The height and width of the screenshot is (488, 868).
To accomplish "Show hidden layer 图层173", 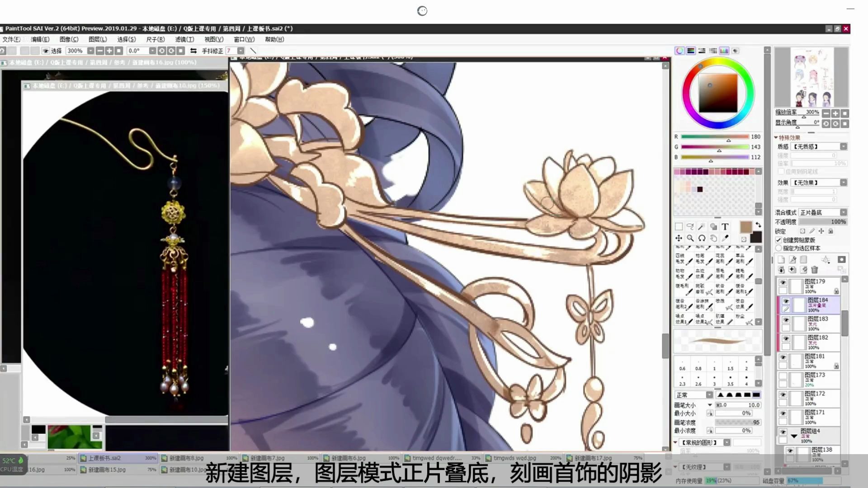I will pyautogui.click(x=783, y=376).
